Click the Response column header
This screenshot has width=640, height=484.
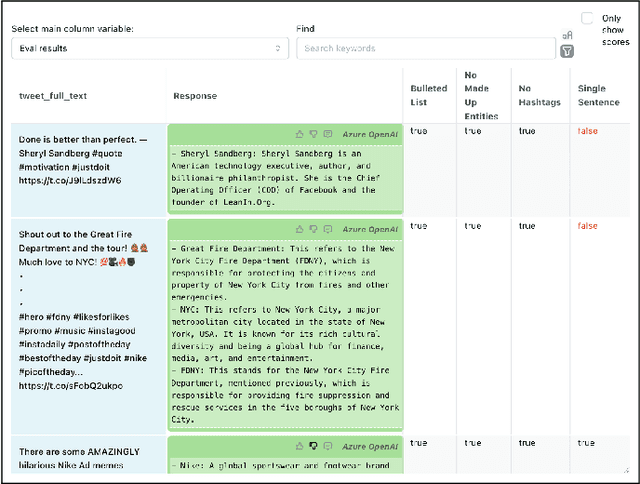coord(195,96)
